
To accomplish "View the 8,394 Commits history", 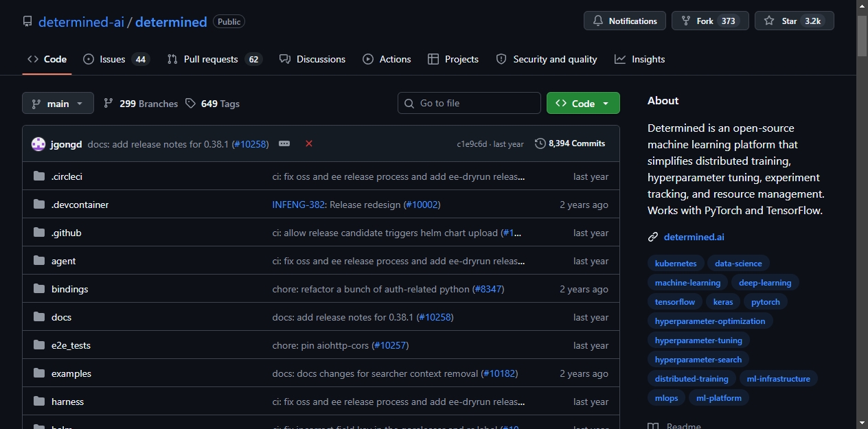I will pyautogui.click(x=570, y=143).
